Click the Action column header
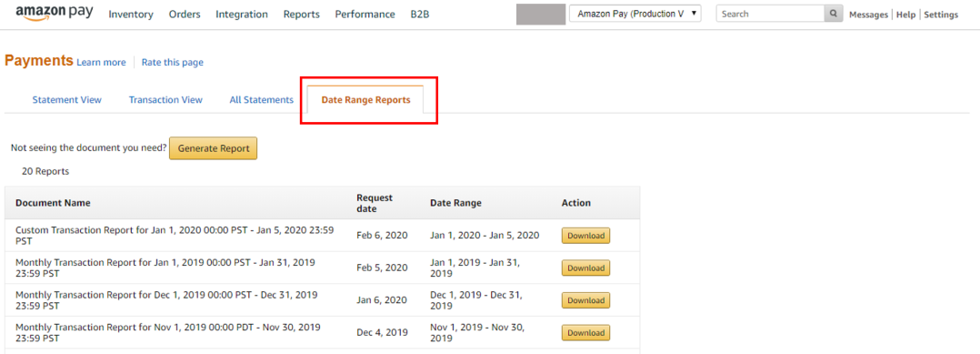Viewport: 980px width, 354px height. [x=576, y=203]
